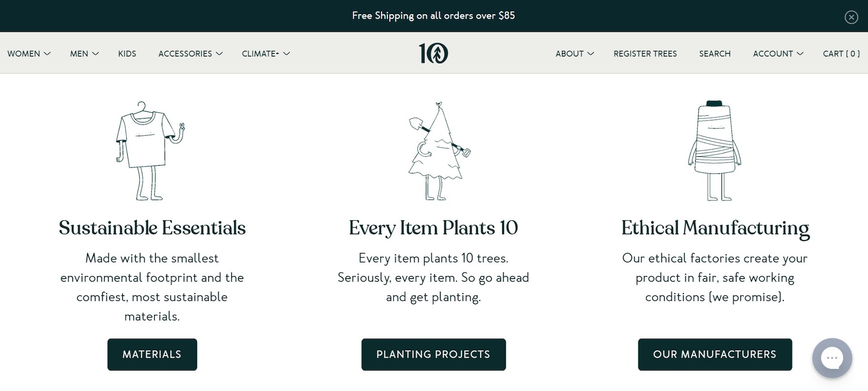Expand the Account menu

pos(778,54)
